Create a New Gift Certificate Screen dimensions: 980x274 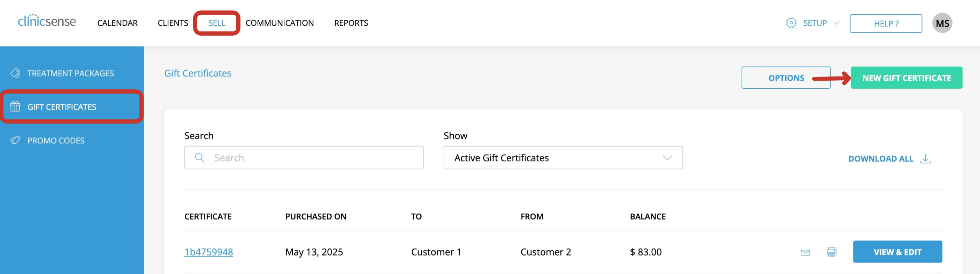point(906,78)
